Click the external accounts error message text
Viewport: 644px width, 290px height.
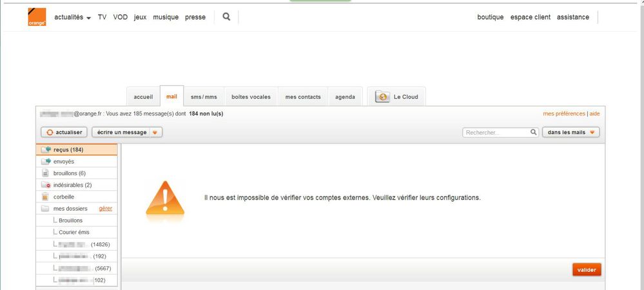(x=342, y=198)
